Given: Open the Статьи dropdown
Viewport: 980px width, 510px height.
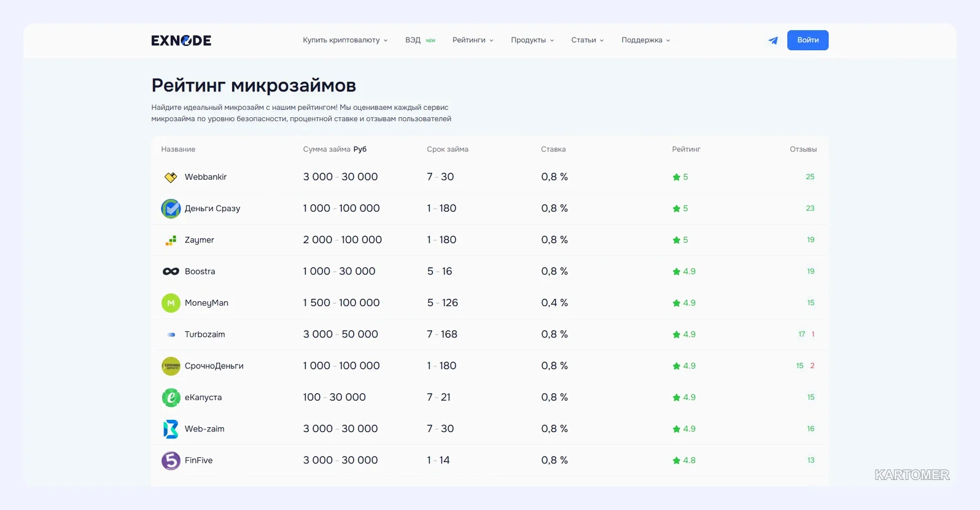Looking at the screenshot, I should (x=587, y=41).
